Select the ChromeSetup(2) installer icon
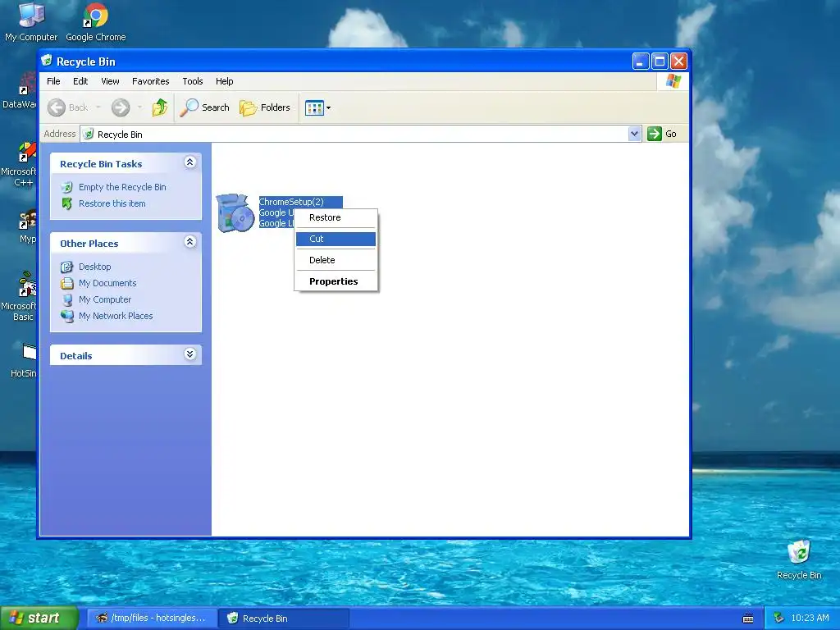Image resolution: width=840 pixels, height=630 pixels. pos(235,212)
